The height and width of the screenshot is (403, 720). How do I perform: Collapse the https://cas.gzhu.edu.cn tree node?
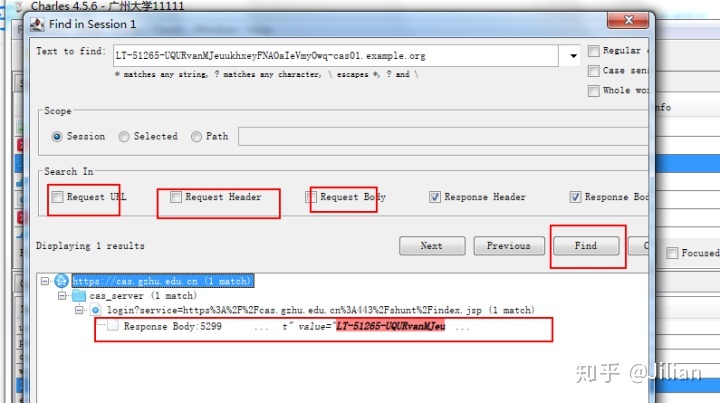(x=45, y=281)
